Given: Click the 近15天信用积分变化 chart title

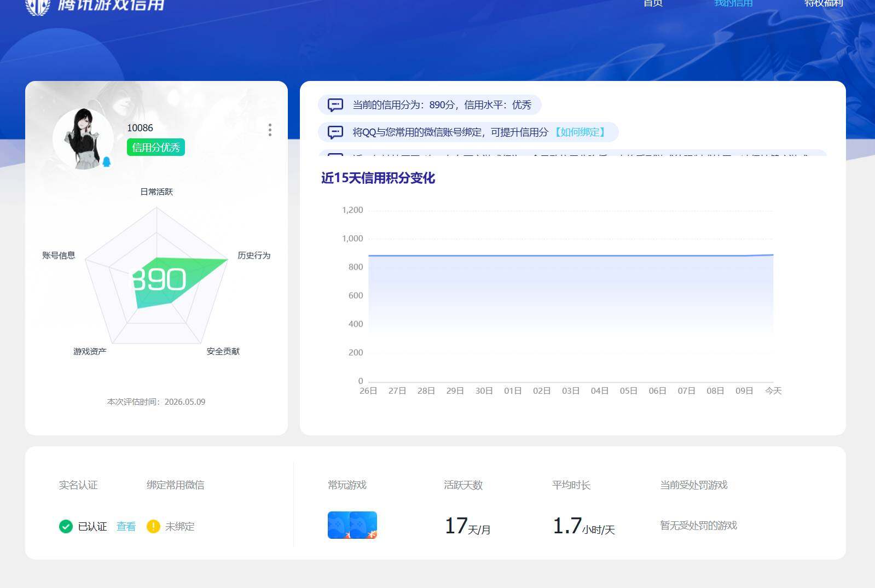Looking at the screenshot, I should (378, 178).
